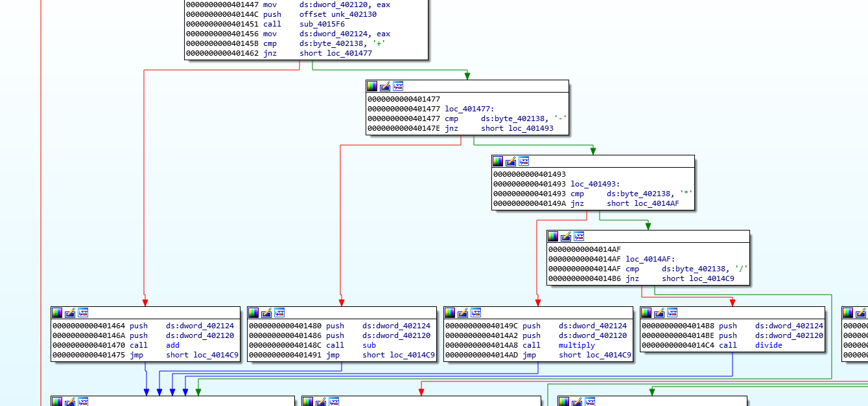
Task: Open node color picker on 'call sub' block
Action: coord(253,313)
